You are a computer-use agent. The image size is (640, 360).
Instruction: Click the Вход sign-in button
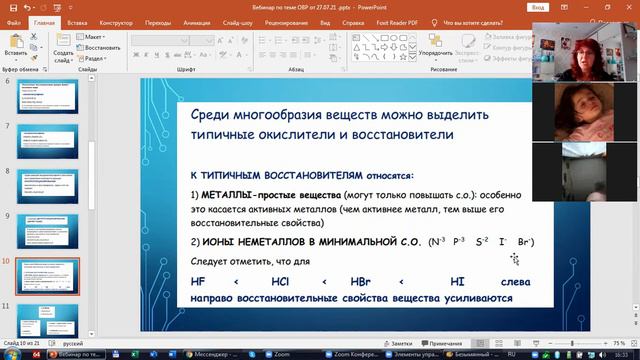click(538, 7)
